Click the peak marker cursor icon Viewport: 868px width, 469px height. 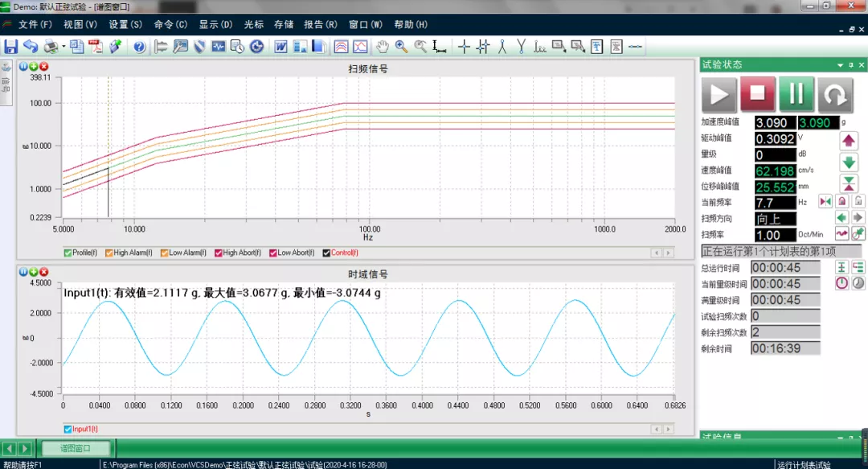point(502,47)
